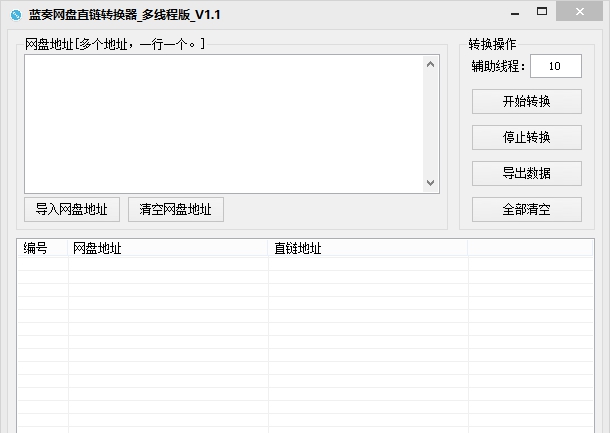Minimize the converter window
The image size is (610, 433).
click(515, 13)
